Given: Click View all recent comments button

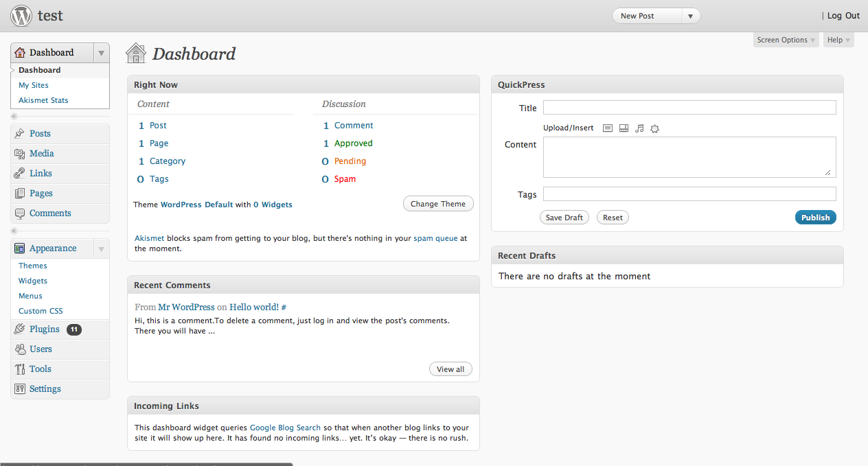Looking at the screenshot, I should tap(450, 369).
